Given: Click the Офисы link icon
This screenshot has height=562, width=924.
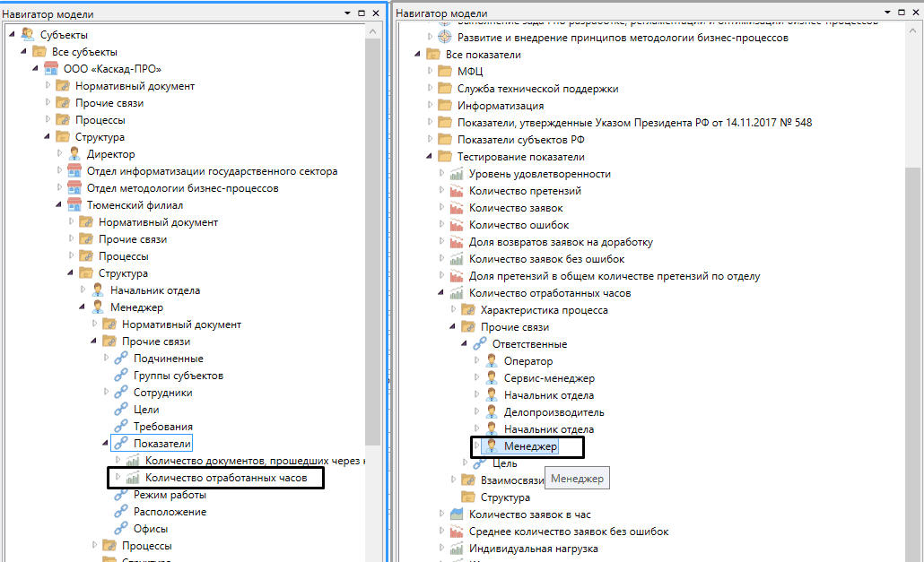Looking at the screenshot, I should point(121,529).
